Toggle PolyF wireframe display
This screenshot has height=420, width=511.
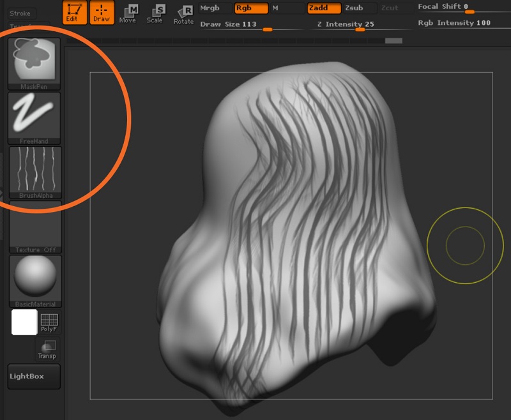click(50, 322)
